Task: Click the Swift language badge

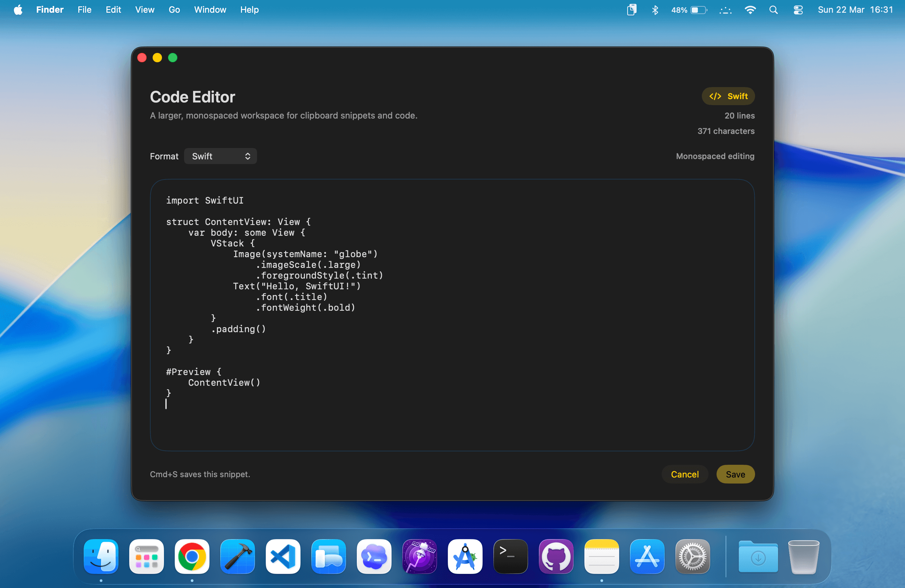Action: point(728,96)
